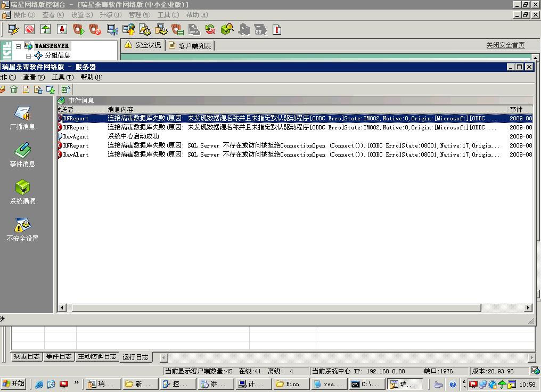This screenshot has width=541, height=392.
Task: Switch to the 病毒日志 tab
Action: point(27,356)
